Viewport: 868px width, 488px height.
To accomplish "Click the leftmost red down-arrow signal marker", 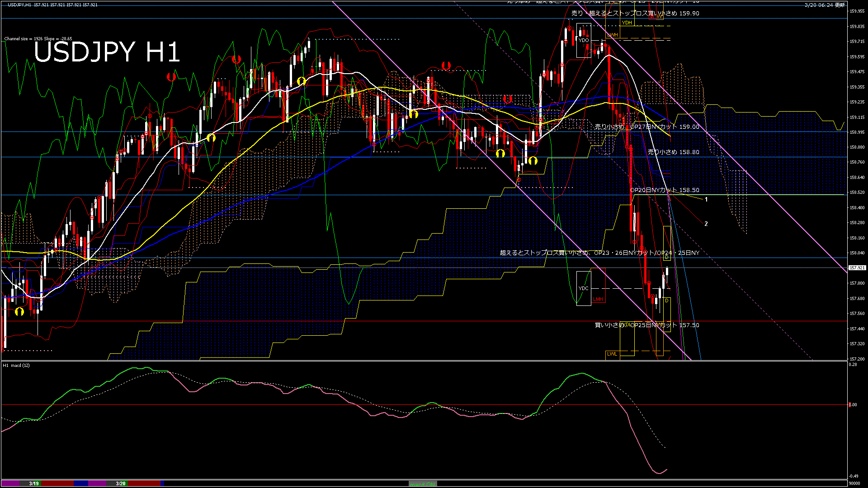I will 171,77.
